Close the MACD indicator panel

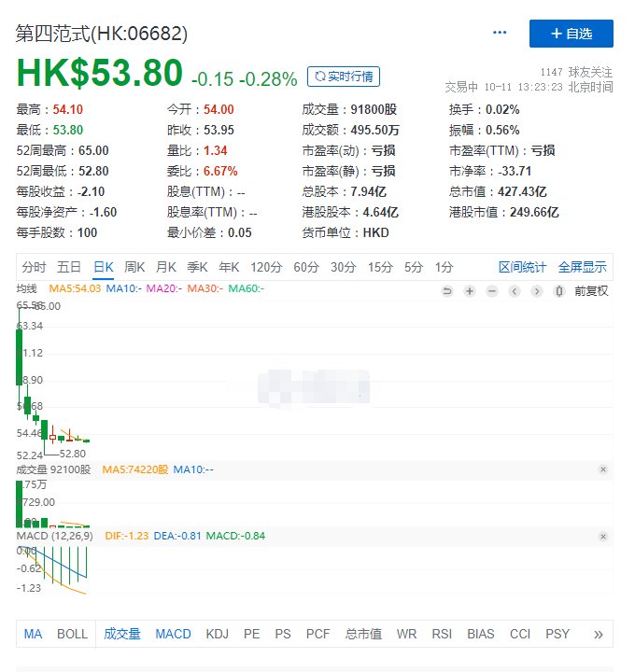(x=603, y=537)
